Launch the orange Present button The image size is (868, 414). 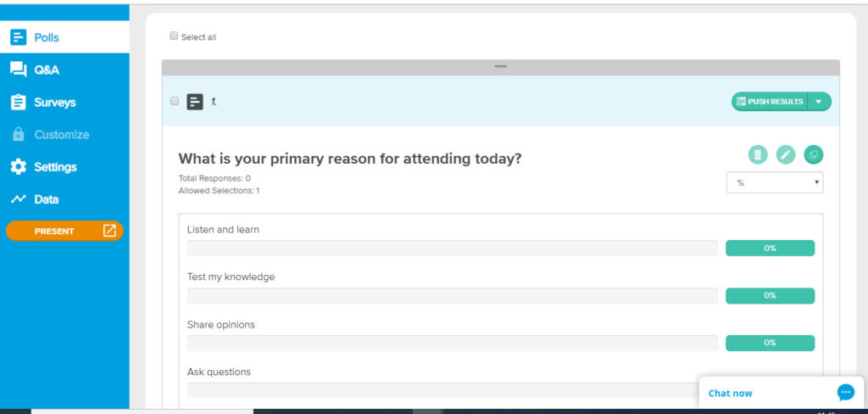point(64,231)
